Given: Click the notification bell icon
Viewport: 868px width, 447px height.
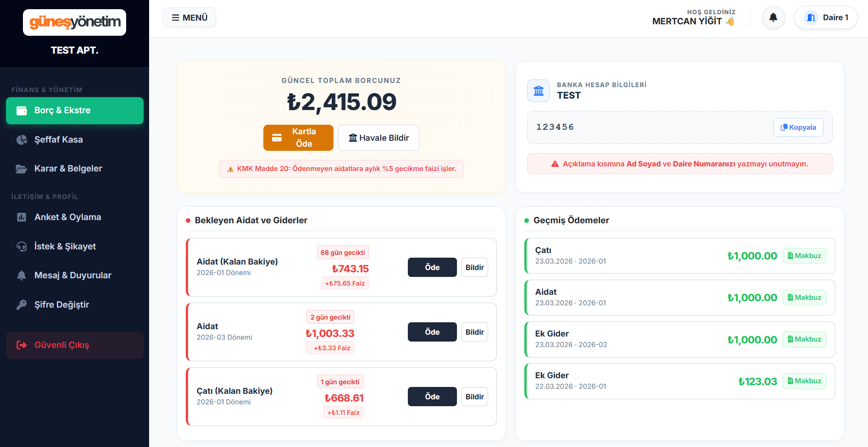Looking at the screenshot, I should click(x=773, y=17).
